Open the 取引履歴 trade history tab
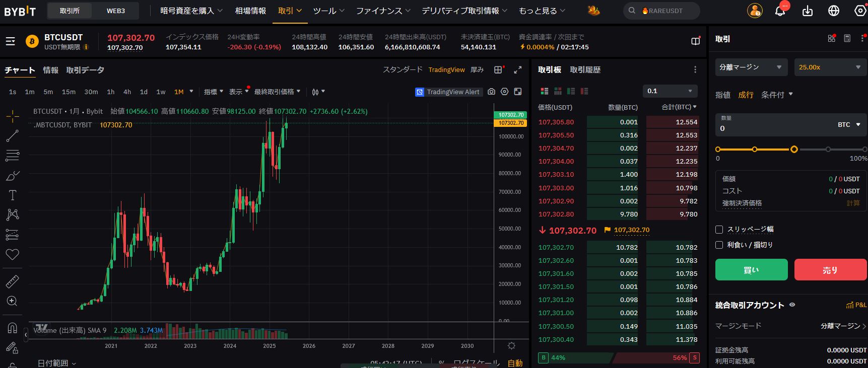 585,70
